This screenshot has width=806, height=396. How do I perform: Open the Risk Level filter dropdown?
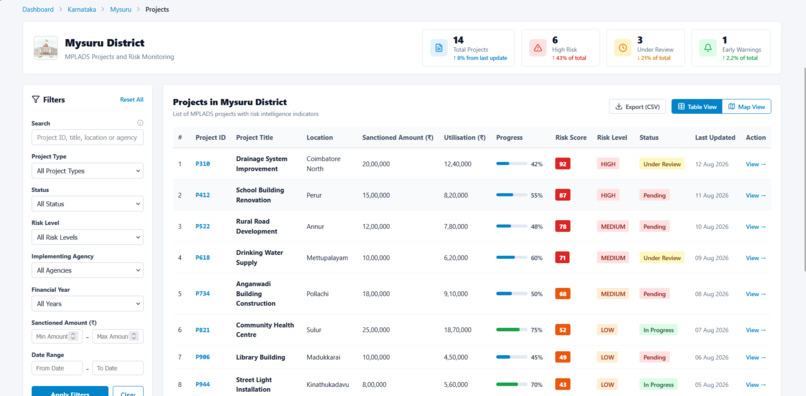click(87, 237)
